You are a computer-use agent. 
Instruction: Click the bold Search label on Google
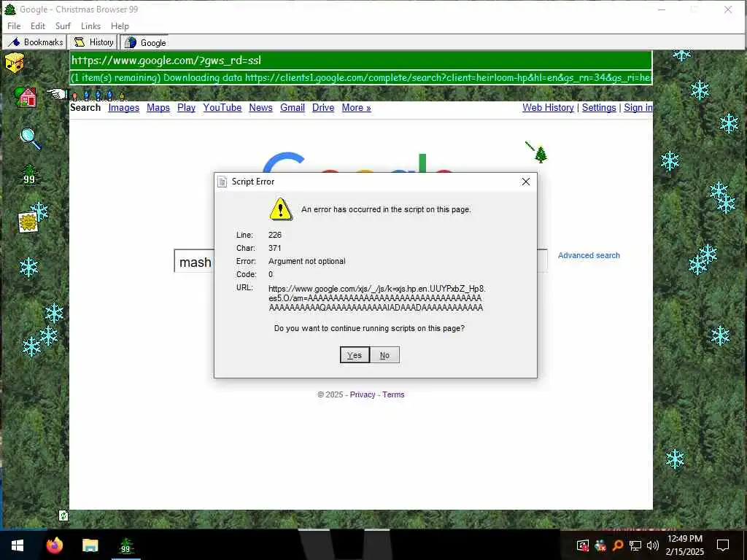(85, 107)
